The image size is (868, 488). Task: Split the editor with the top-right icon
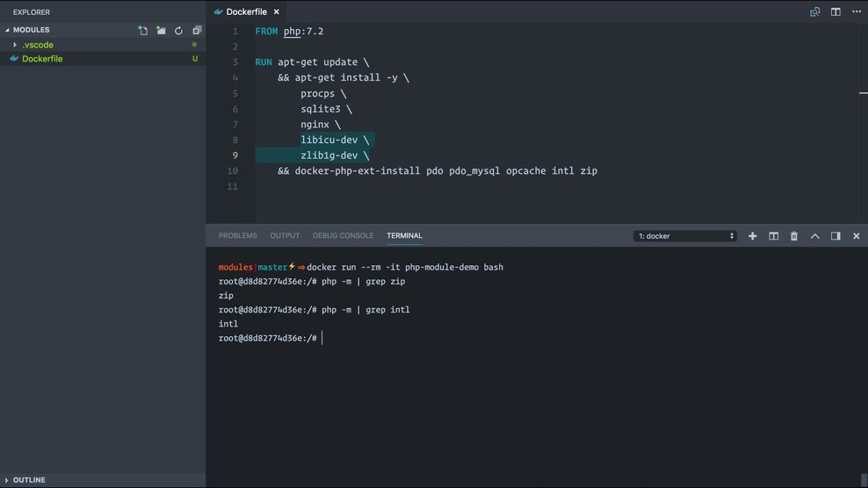coord(835,12)
